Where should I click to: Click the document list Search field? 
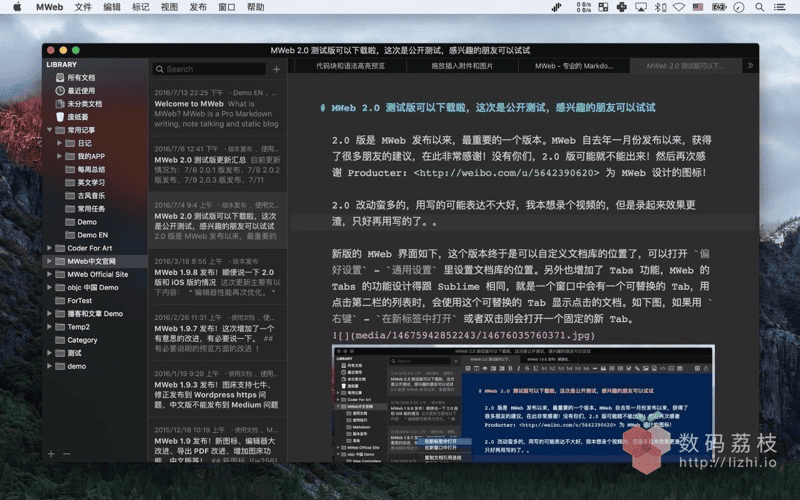209,69
